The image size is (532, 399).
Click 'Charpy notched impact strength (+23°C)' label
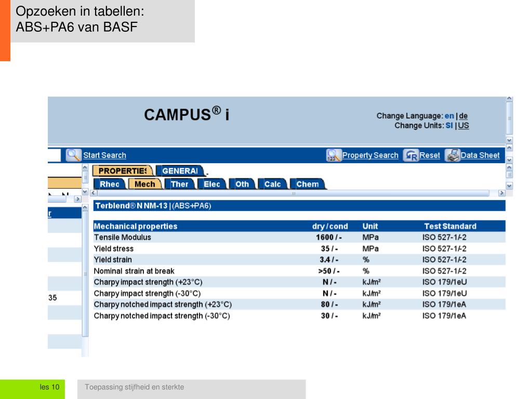pos(163,304)
